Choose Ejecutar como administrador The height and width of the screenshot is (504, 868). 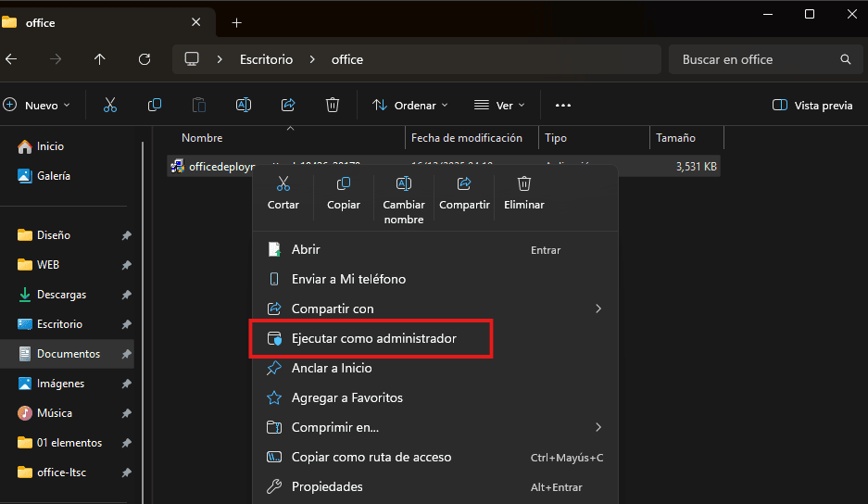pos(435,338)
